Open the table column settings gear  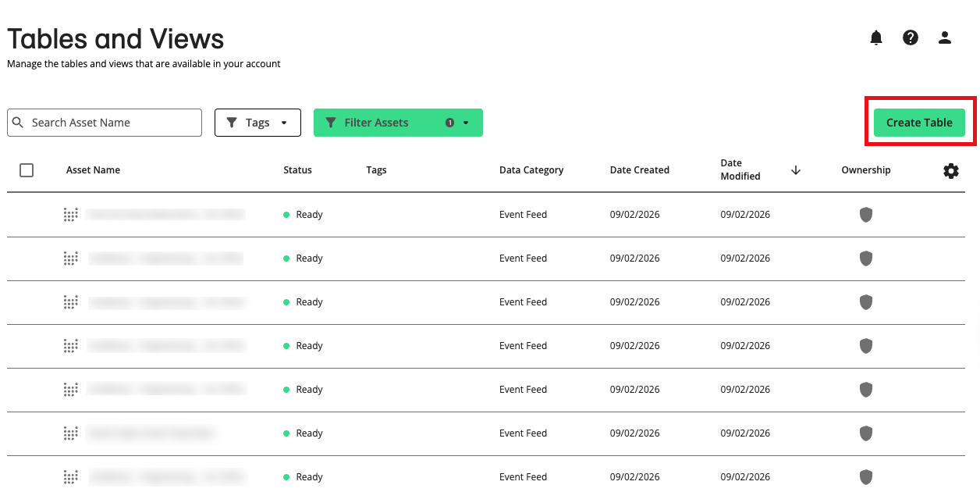point(951,171)
